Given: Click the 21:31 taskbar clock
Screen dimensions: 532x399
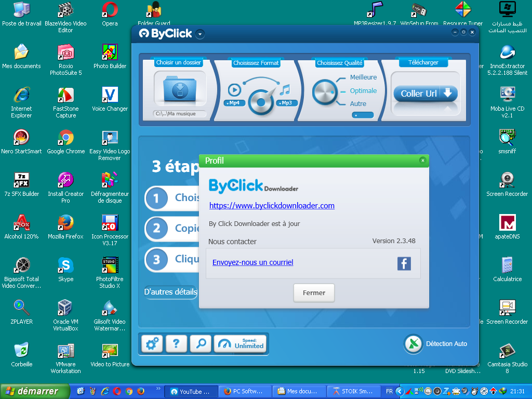Looking at the screenshot, I should pyautogui.click(x=517, y=391).
